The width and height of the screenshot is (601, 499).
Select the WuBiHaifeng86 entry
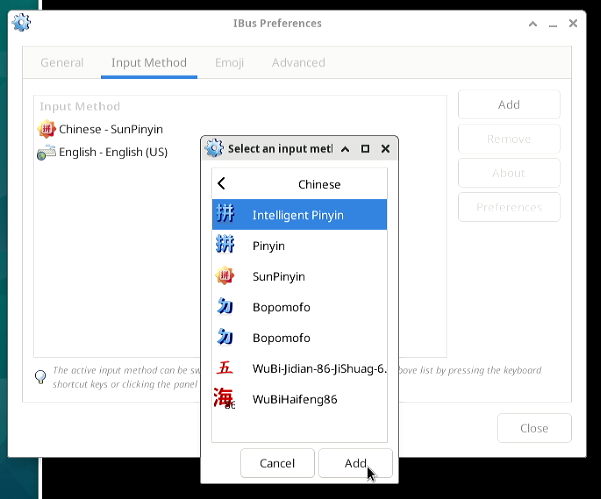pyautogui.click(x=299, y=399)
